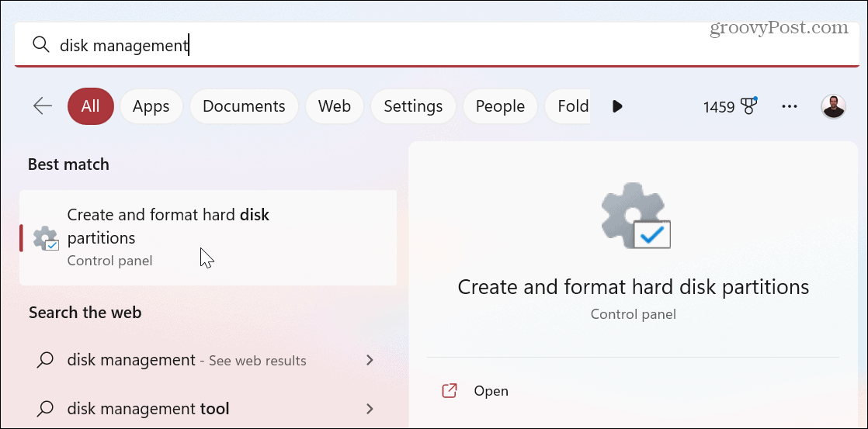Click the gear icon of the best match result
This screenshot has height=429, width=868.
point(46,238)
